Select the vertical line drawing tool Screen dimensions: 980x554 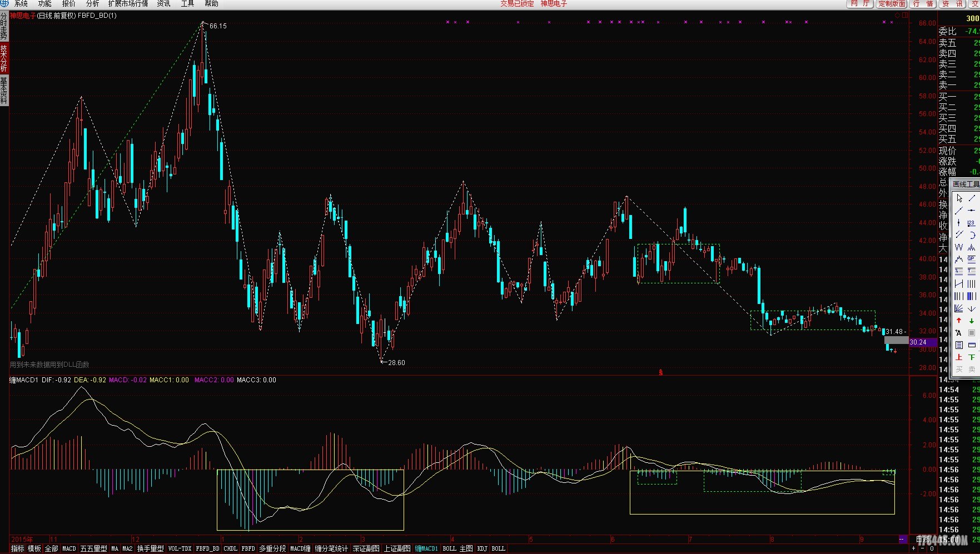point(959,223)
